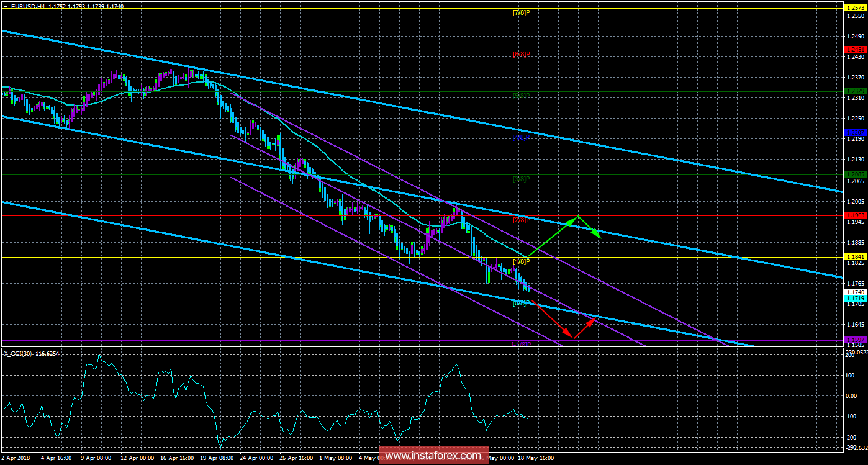Select the [3/8]P Murrey level label
Screen dimensions: 868x465
(x=521, y=179)
